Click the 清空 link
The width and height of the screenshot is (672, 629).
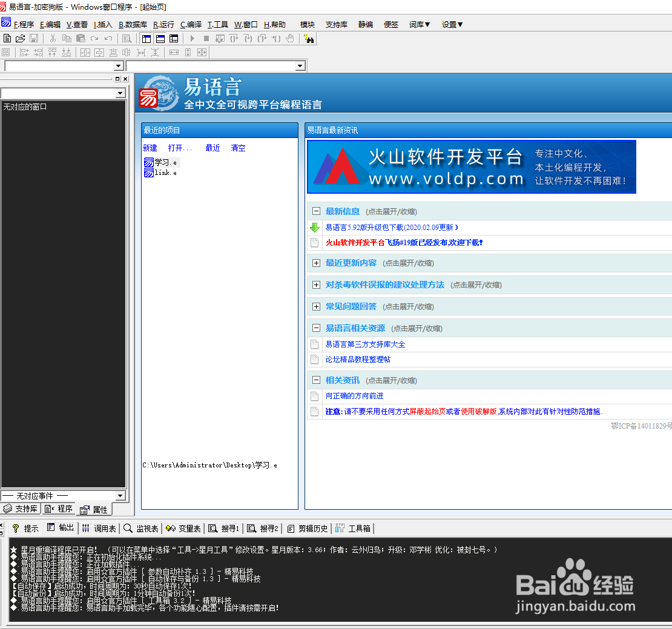point(238,148)
